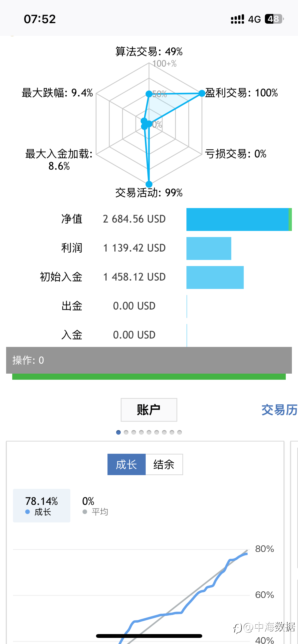Open the 账户 account tab

[149, 410]
